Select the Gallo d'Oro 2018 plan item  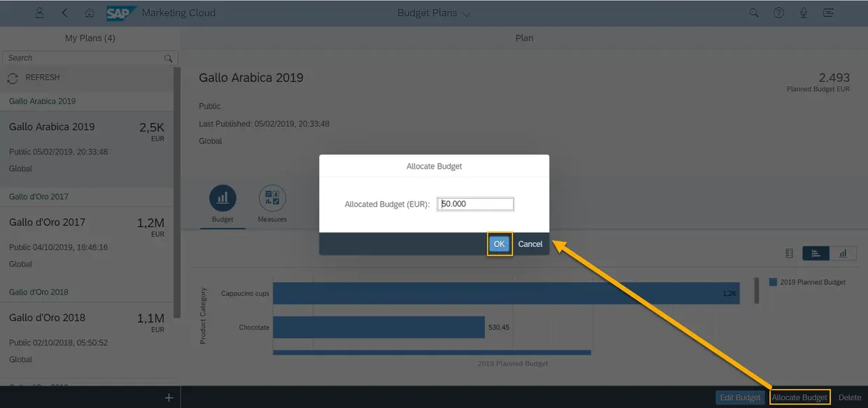pos(87,339)
